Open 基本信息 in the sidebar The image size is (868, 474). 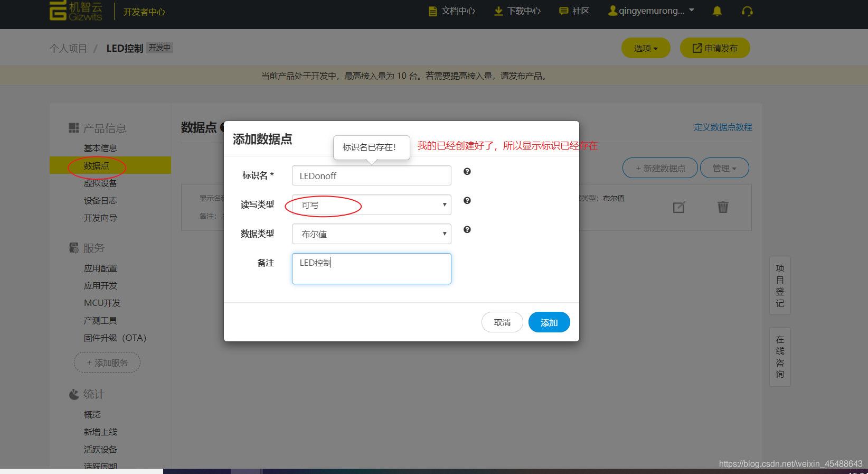pos(100,148)
